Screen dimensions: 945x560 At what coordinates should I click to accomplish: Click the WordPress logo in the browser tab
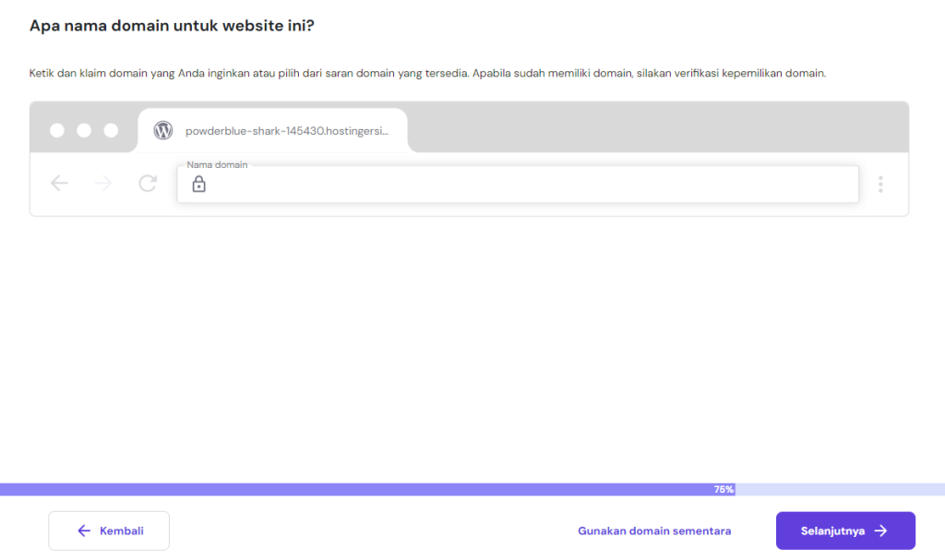(164, 130)
